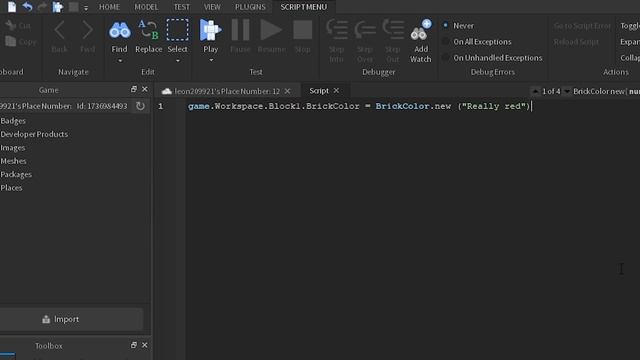Expand the Find dropdown arrow
This screenshot has height=360, width=640.
point(120,61)
